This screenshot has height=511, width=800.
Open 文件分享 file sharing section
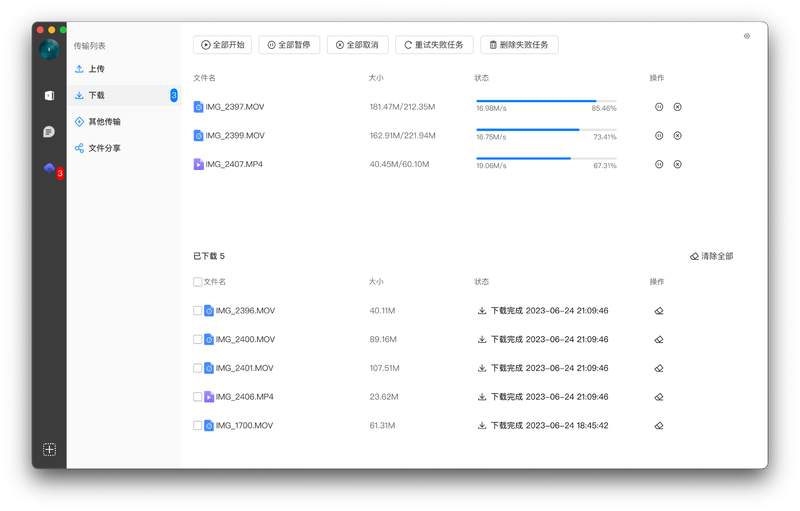pyautogui.click(x=124, y=148)
